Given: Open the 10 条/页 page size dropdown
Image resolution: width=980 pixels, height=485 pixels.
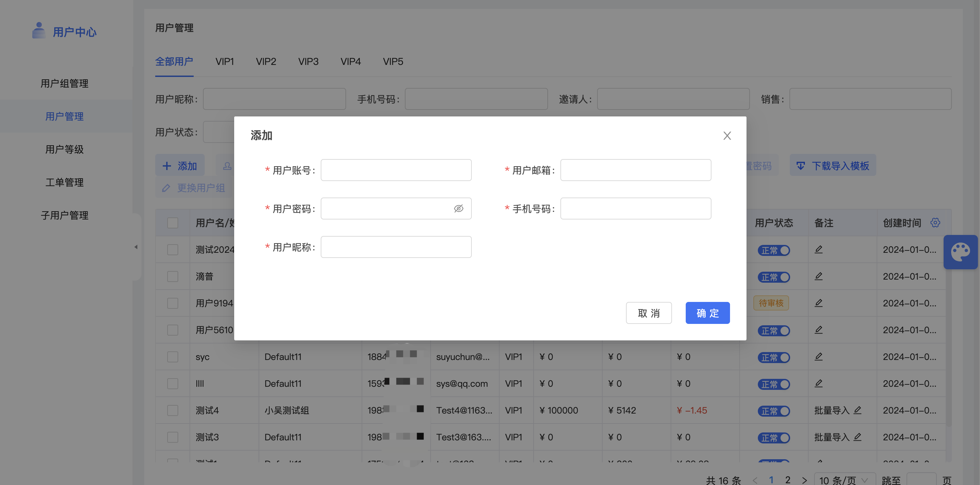Looking at the screenshot, I should 845,480.
